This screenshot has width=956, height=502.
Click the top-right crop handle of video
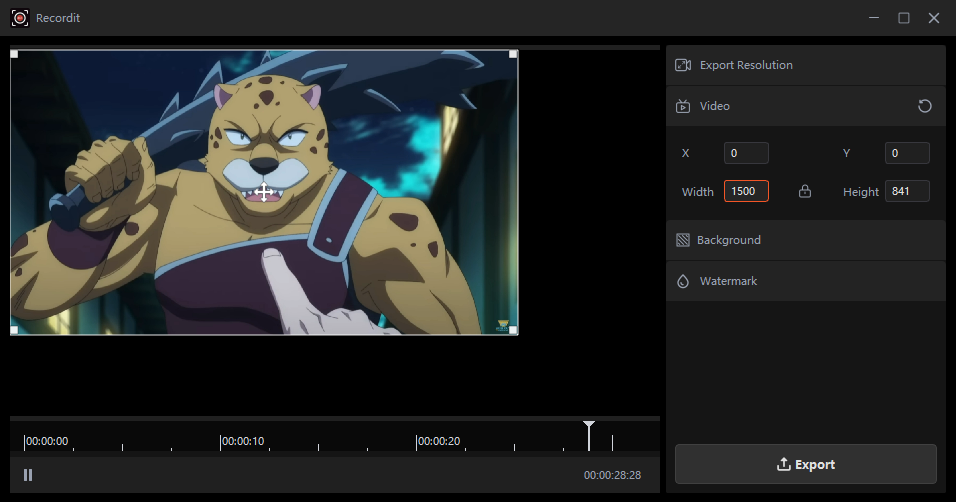tap(513, 54)
